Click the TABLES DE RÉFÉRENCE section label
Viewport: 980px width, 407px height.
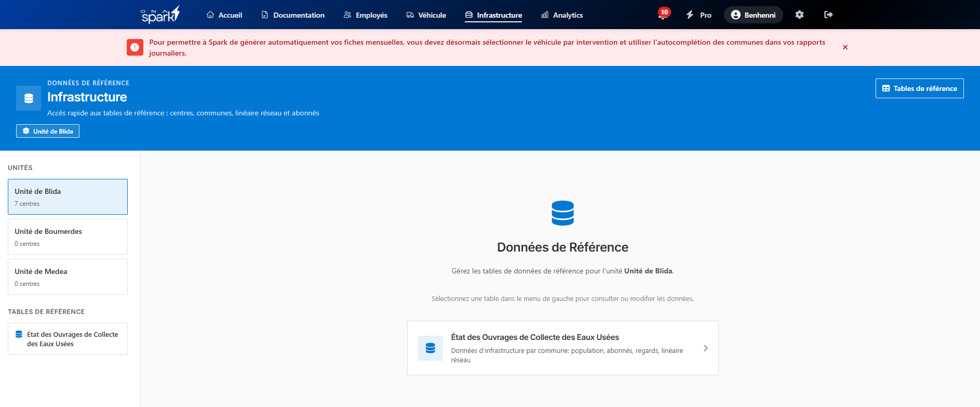coord(46,312)
